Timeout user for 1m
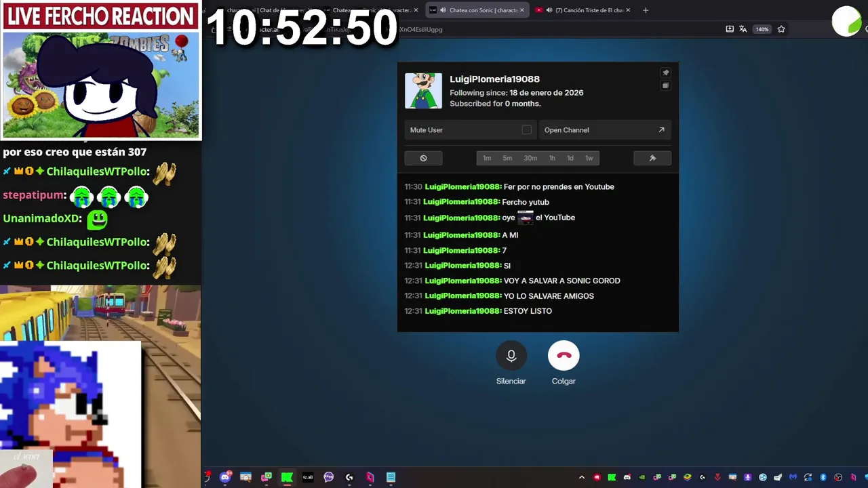This screenshot has width=868, height=488. click(487, 158)
